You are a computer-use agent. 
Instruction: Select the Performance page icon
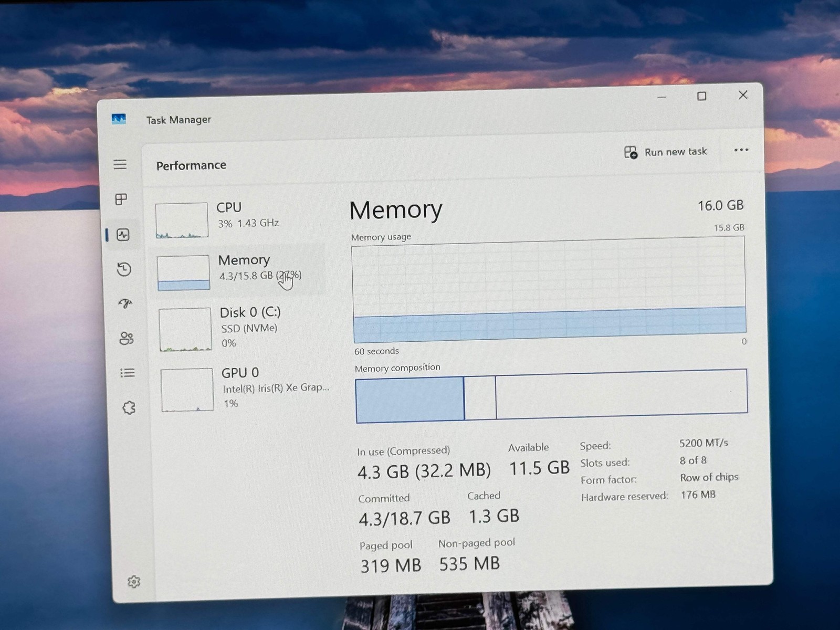[x=123, y=235]
